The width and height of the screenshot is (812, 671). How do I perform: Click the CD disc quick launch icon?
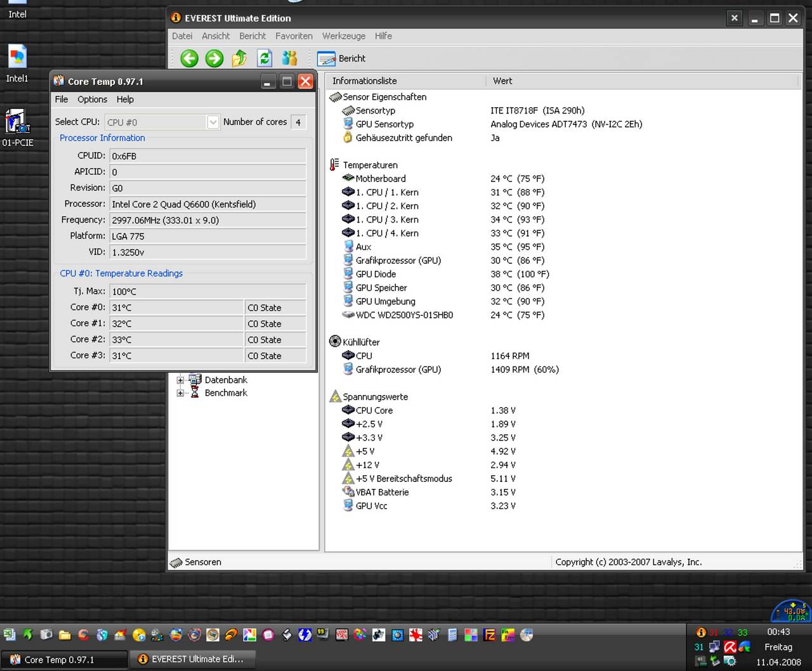coord(527,635)
